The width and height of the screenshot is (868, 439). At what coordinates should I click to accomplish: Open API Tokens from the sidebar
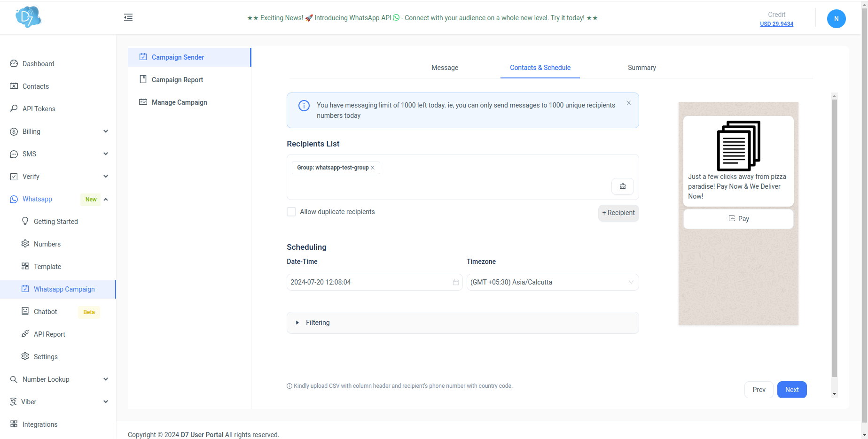click(39, 109)
